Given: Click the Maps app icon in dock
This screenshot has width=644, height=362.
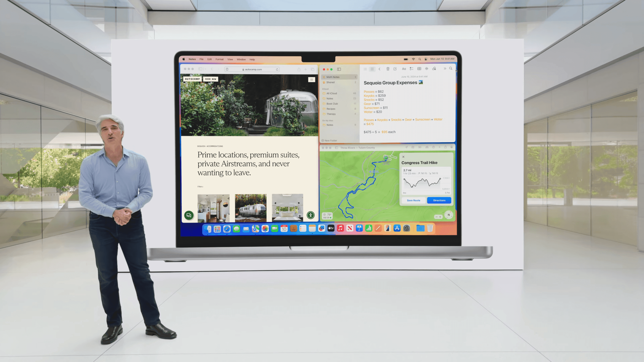Looking at the screenshot, I should (256, 229).
